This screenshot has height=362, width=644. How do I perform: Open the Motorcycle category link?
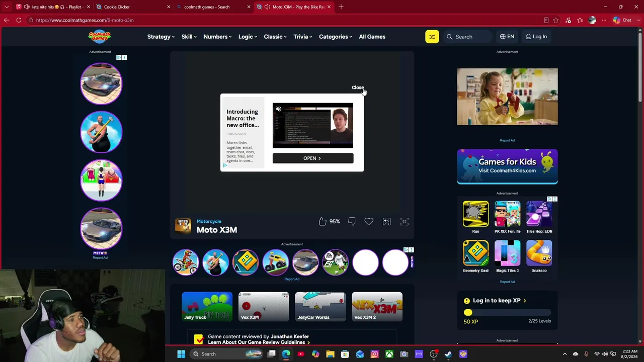pos(209,221)
